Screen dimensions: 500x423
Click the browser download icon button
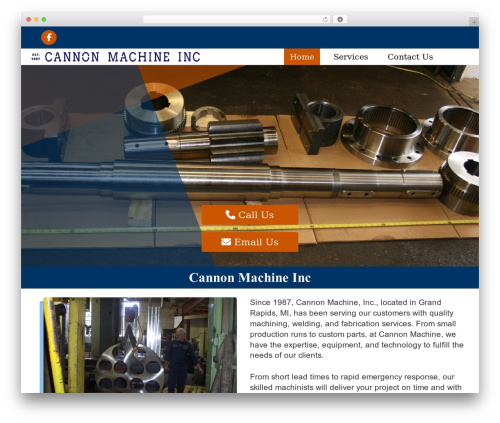(340, 19)
